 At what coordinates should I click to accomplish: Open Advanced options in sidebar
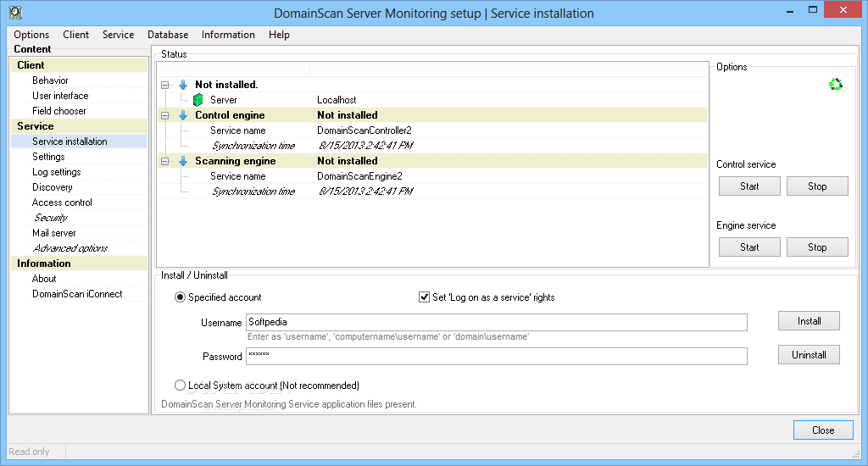coord(70,248)
